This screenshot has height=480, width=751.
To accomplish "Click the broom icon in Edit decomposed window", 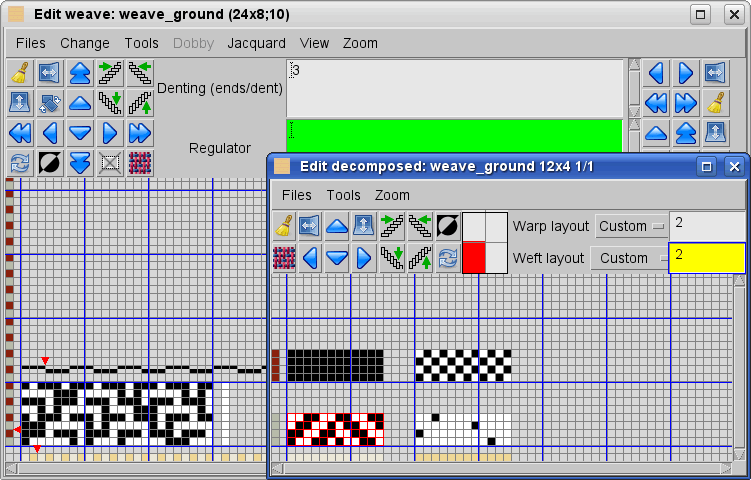I will (x=284, y=226).
